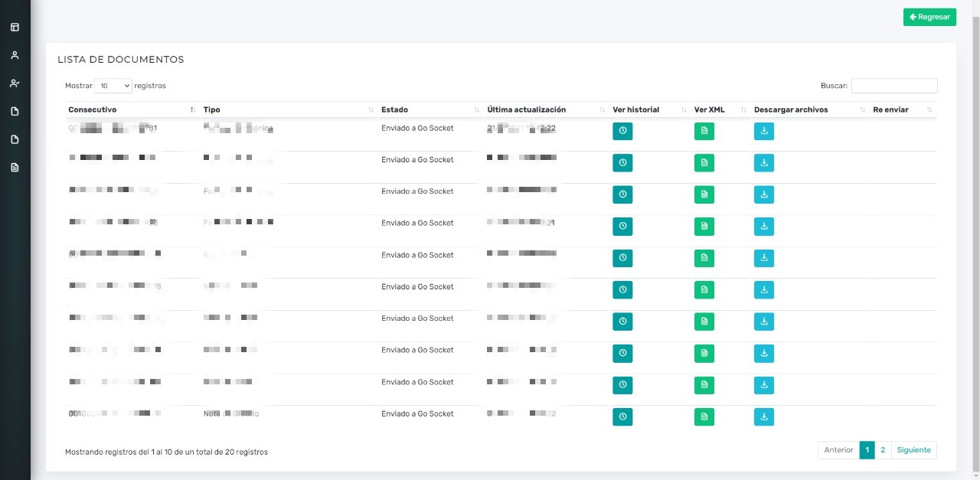
Task: Click the Ver XML column header
Action: pyautogui.click(x=721, y=110)
